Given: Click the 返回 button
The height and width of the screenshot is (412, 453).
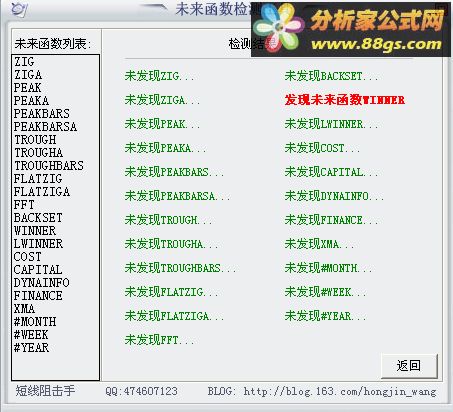Looking at the screenshot, I should [409, 366].
